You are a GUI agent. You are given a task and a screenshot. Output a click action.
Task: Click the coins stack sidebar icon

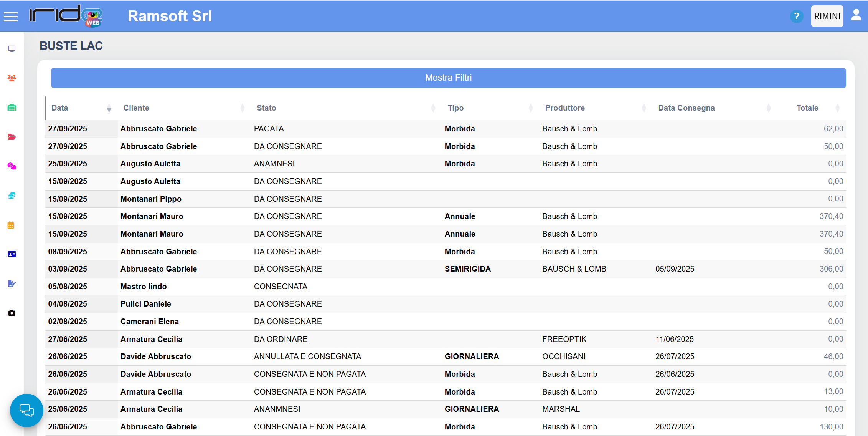tap(12, 196)
